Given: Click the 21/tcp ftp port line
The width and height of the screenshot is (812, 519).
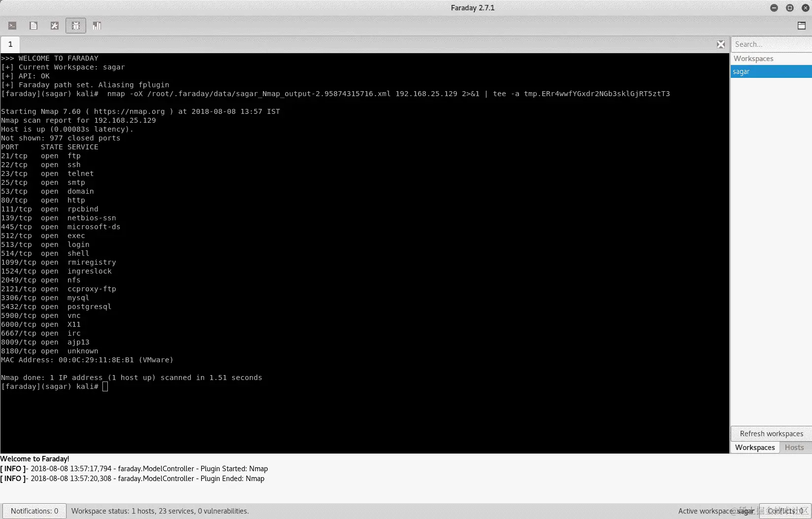Looking at the screenshot, I should [x=40, y=156].
